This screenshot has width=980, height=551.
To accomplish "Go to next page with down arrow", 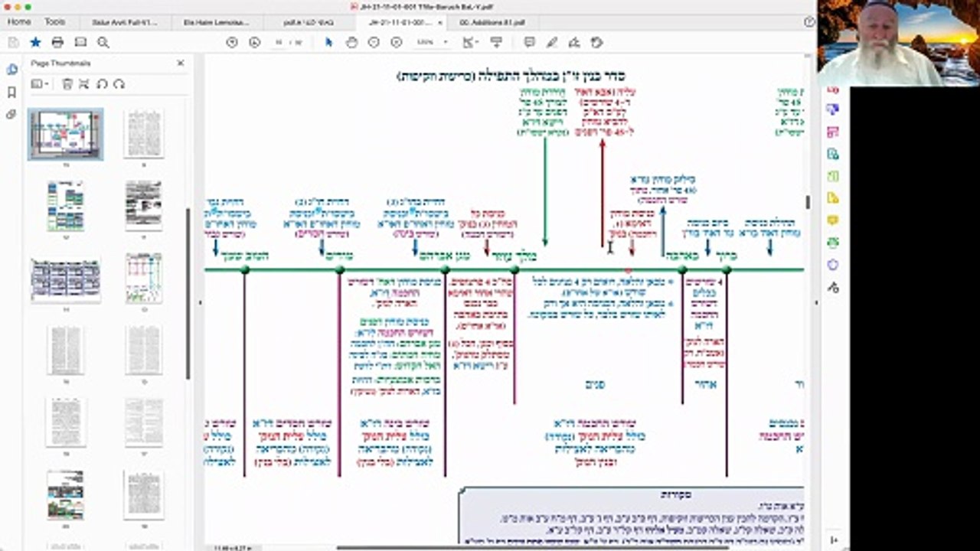I will [x=255, y=42].
